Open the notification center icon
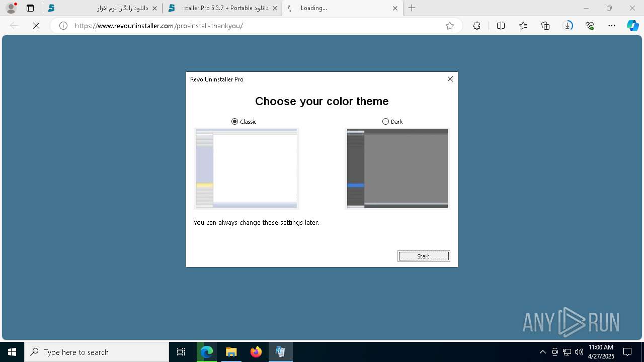The image size is (644, 362). coord(627,352)
